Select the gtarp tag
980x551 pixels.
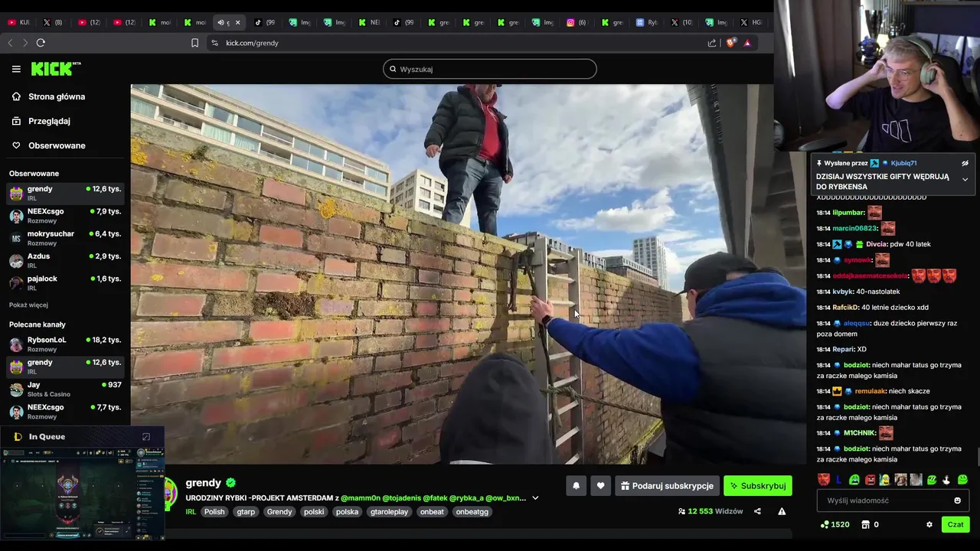[246, 511]
